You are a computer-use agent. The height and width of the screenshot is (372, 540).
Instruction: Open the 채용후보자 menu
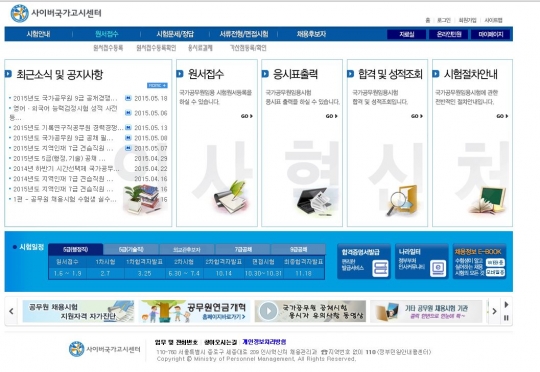click(x=311, y=34)
